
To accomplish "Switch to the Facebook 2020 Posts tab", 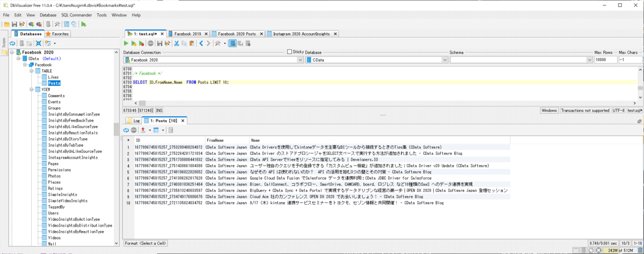I will pyautogui.click(x=237, y=33).
